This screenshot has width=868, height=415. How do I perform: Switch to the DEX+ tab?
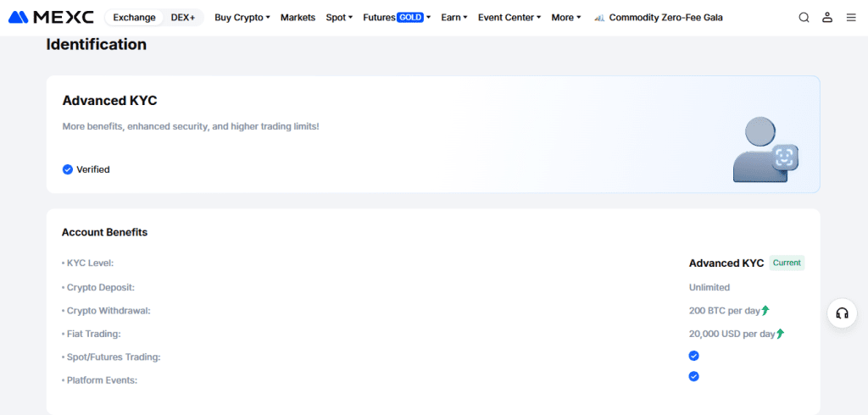coord(183,18)
